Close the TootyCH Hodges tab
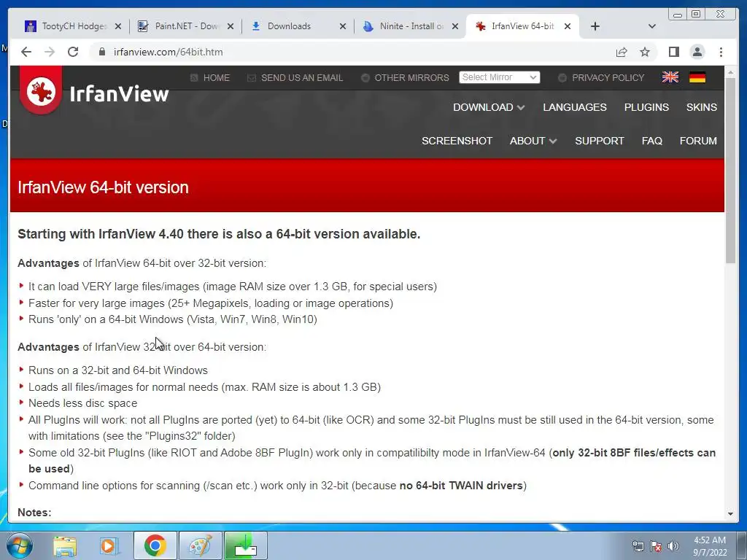The width and height of the screenshot is (747, 560). 118,26
